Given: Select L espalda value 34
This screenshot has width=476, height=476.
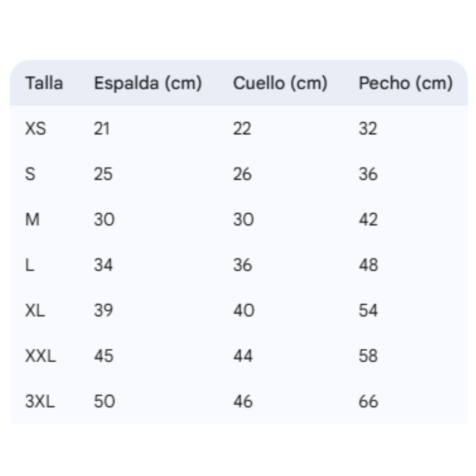Looking at the screenshot, I should point(103,265).
